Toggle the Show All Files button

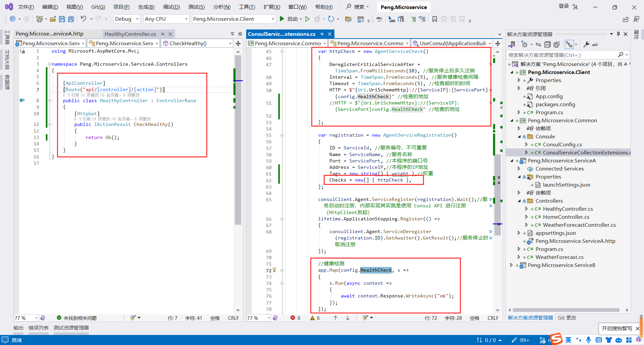coord(556,45)
